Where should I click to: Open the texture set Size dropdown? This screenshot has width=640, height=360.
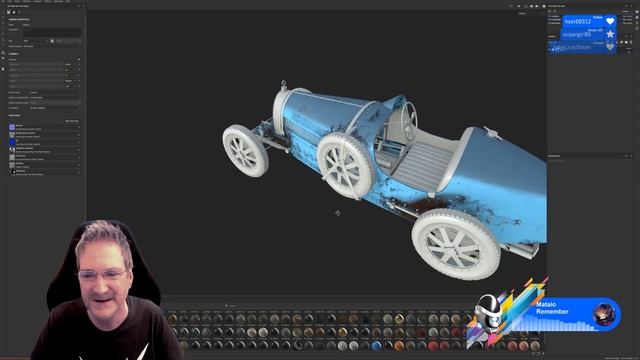coord(36,41)
